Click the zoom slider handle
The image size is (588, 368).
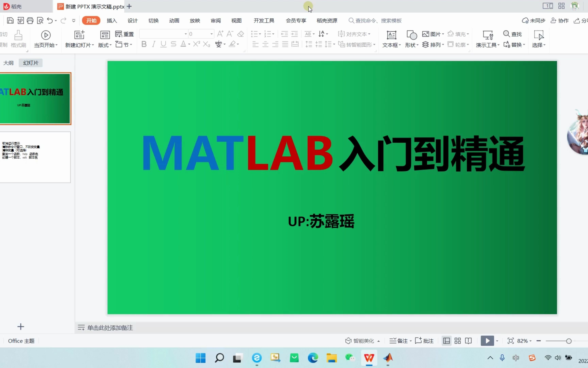point(569,341)
